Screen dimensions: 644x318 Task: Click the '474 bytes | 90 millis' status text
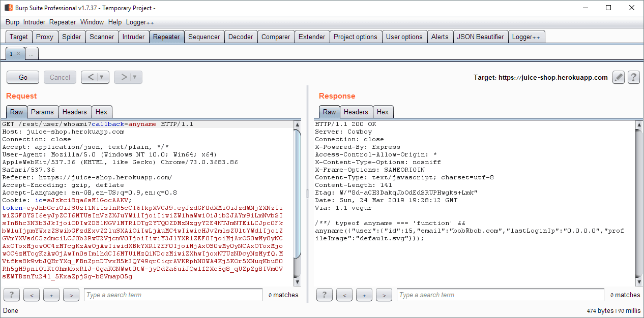[614, 310]
